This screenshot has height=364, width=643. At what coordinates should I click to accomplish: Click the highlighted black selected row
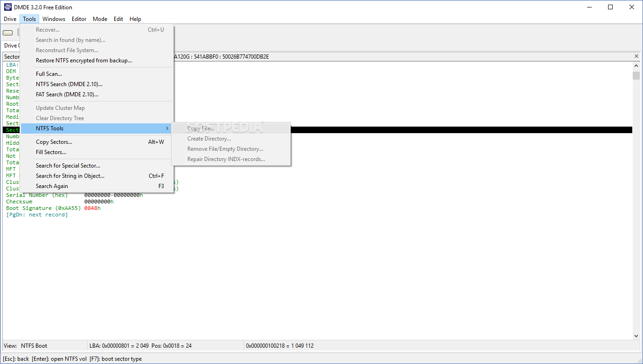[461, 130]
